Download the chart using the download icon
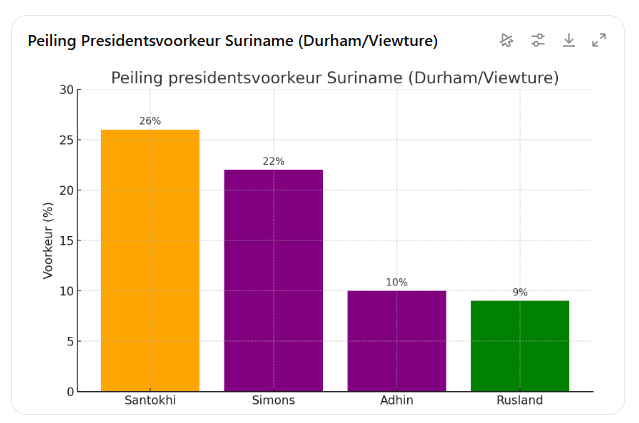Viewport: 639px width, 423px height. 569,40
